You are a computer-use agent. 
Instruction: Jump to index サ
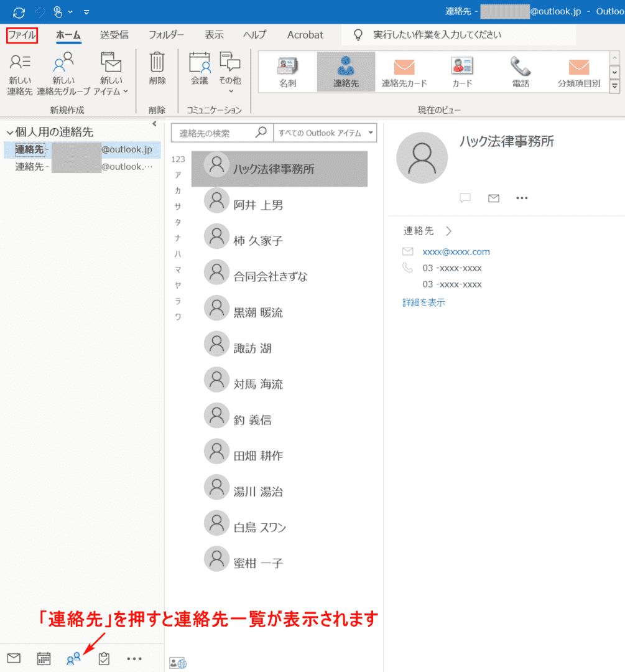(x=178, y=207)
